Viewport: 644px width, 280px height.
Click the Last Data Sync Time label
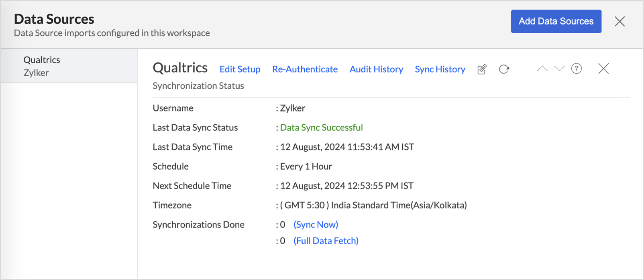point(193,147)
